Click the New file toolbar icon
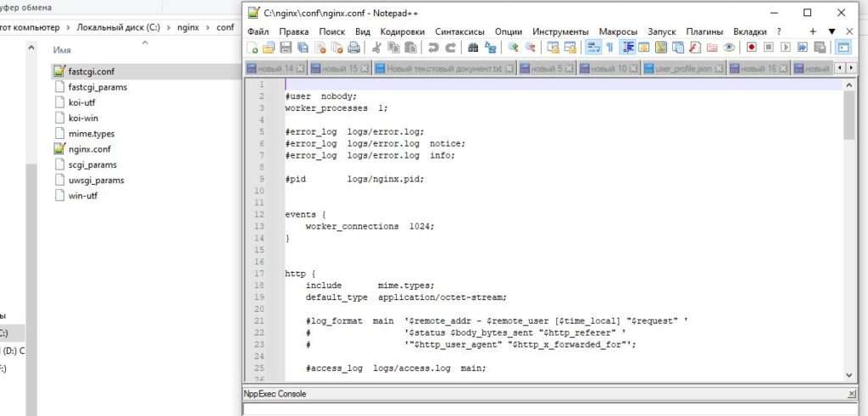 pyautogui.click(x=253, y=47)
